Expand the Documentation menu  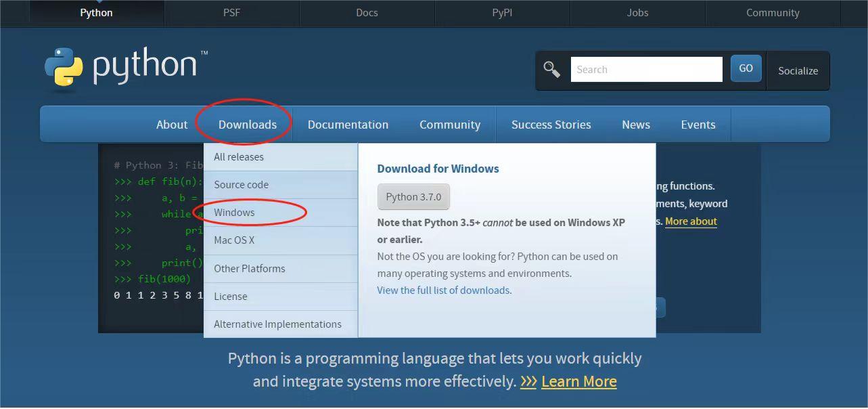348,125
